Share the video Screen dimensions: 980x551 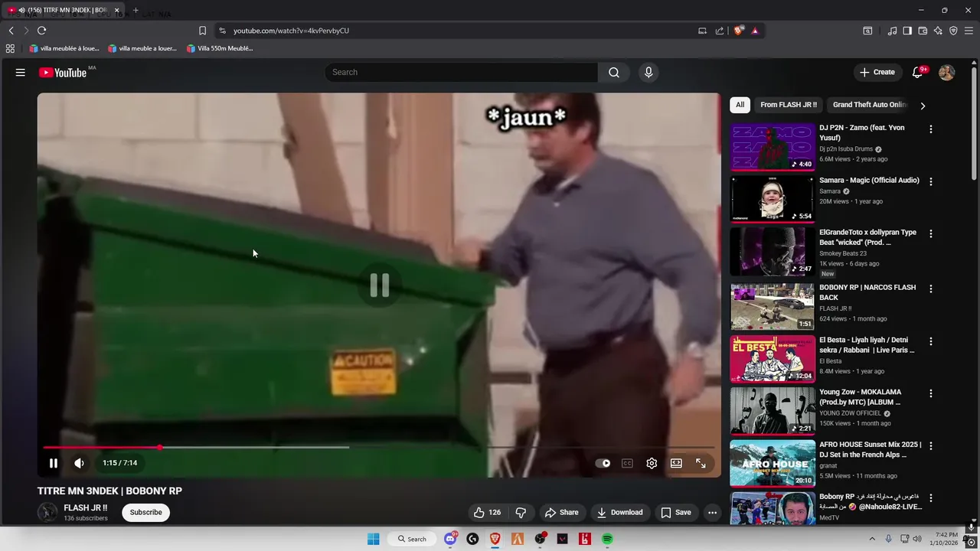click(561, 512)
